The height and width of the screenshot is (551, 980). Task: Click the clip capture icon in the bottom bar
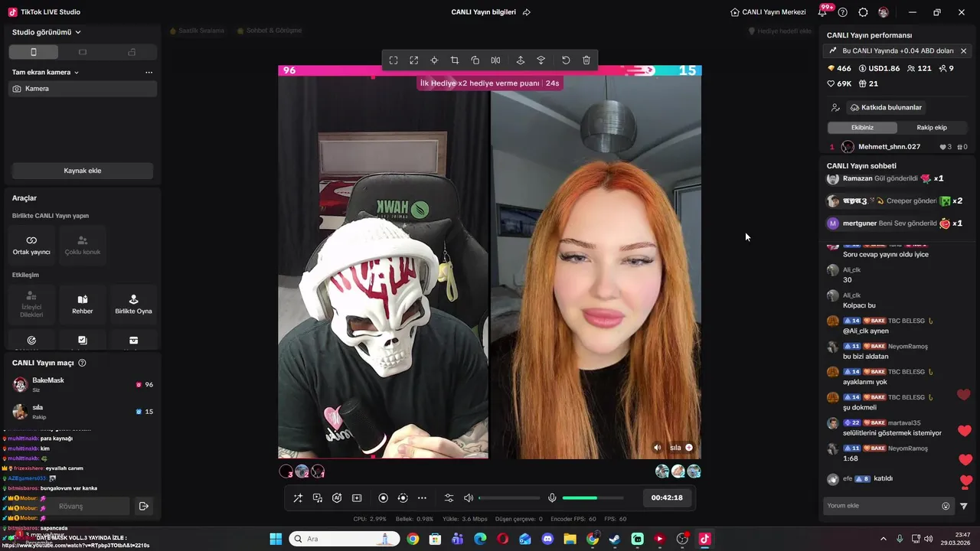tap(357, 498)
